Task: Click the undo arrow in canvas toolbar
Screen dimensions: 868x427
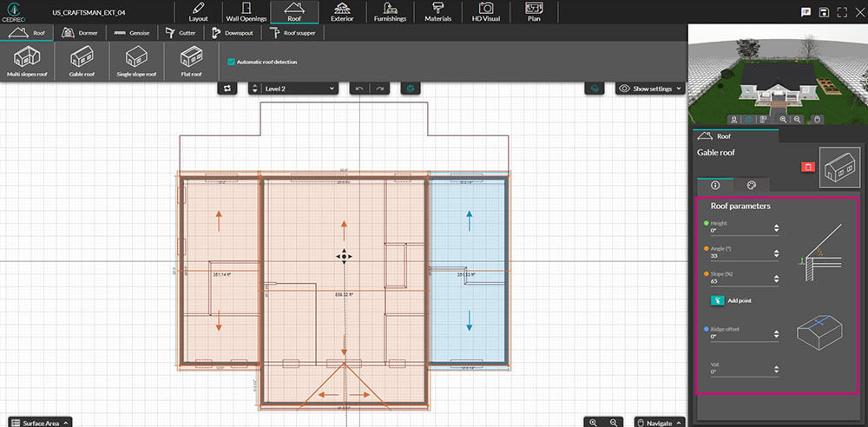Action: click(x=358, y=89)
